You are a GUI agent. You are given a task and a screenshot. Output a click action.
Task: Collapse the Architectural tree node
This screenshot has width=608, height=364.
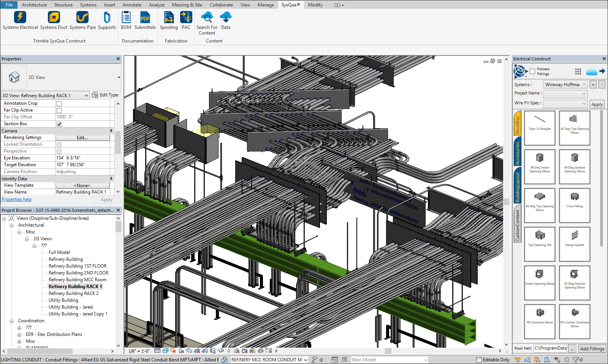[x=11, y=225]
